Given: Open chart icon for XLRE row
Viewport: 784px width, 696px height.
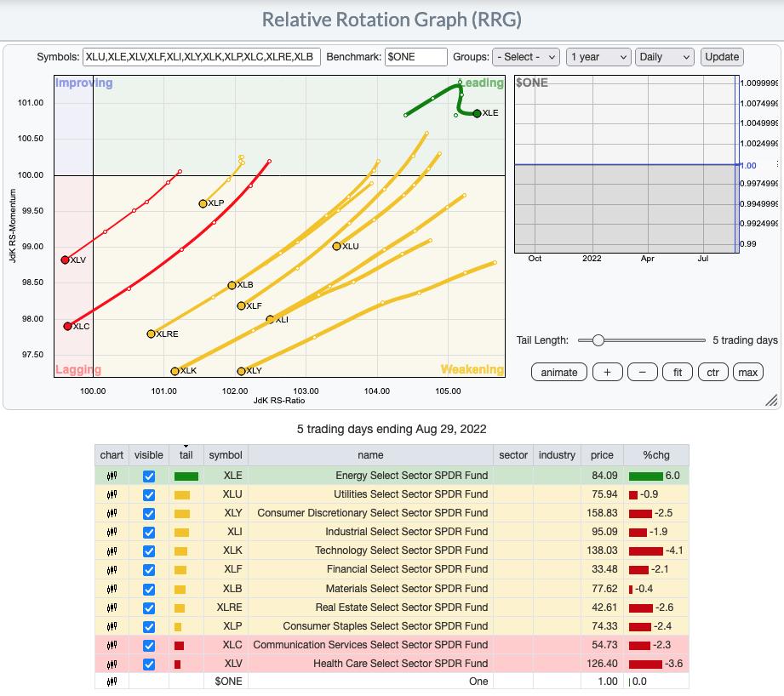Looking at the screenshot, I should [x=112, y=608].
